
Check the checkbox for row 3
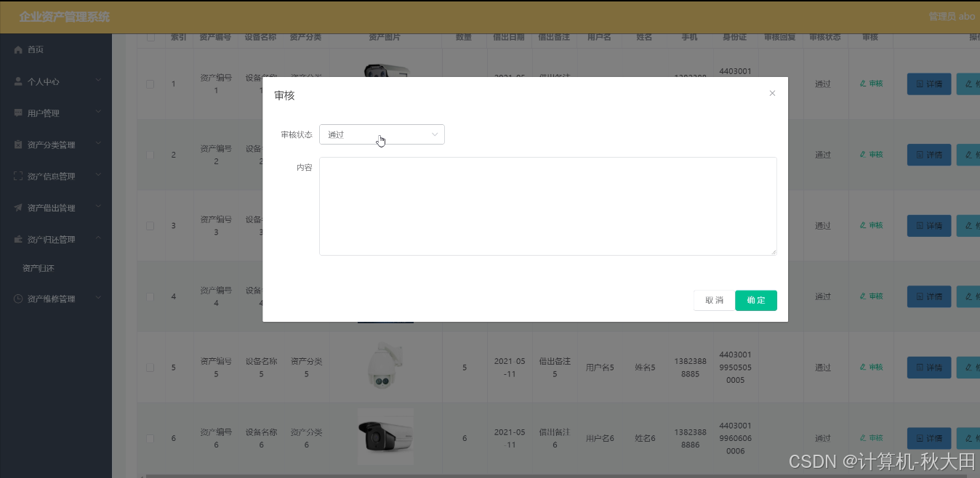(x=150, y=226)
